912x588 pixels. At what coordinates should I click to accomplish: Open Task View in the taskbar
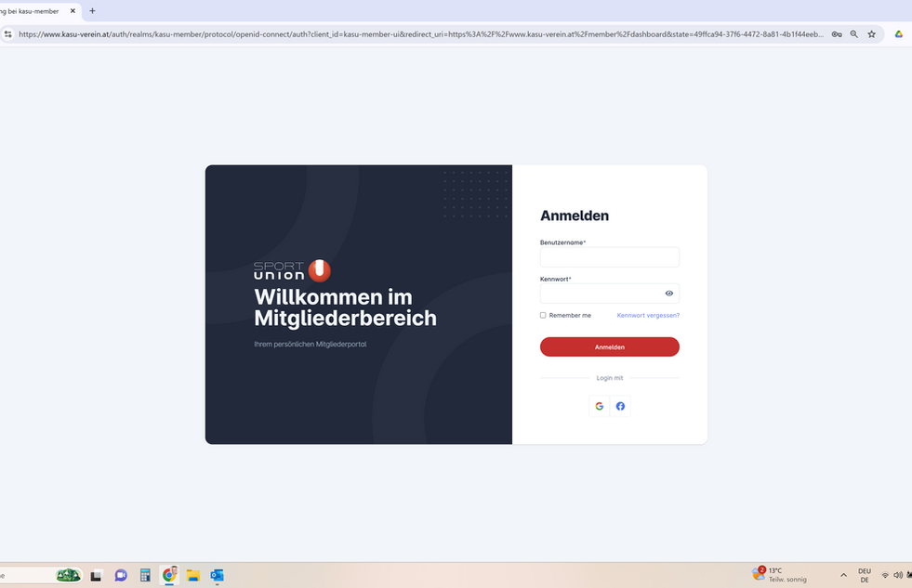[x=96, y=575]
